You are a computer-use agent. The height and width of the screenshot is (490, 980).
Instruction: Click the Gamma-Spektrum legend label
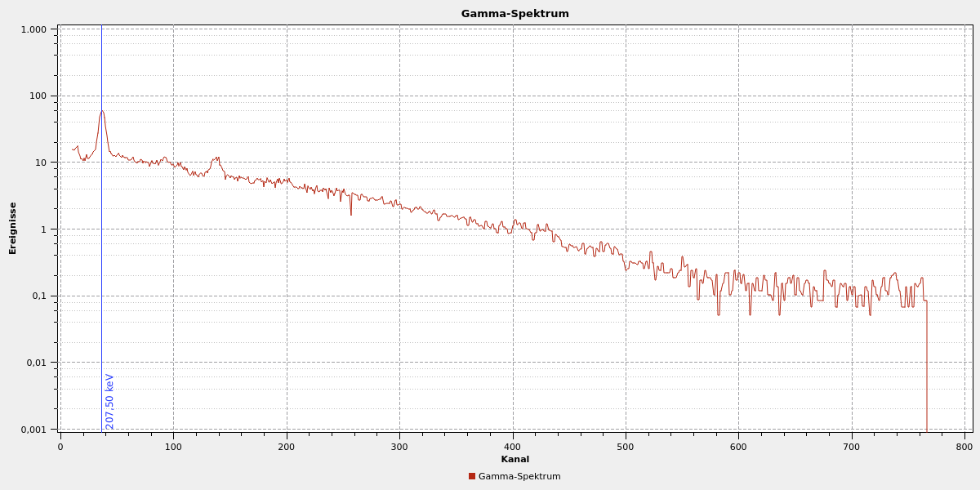coord(519,476)
